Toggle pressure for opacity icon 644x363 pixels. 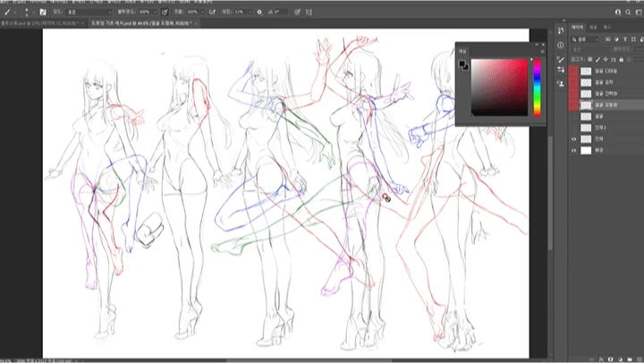coord(165,12)
